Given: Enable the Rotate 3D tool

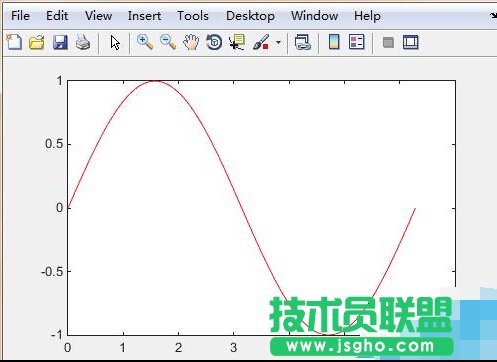Looking at the screenshot, I should point(214,42).
